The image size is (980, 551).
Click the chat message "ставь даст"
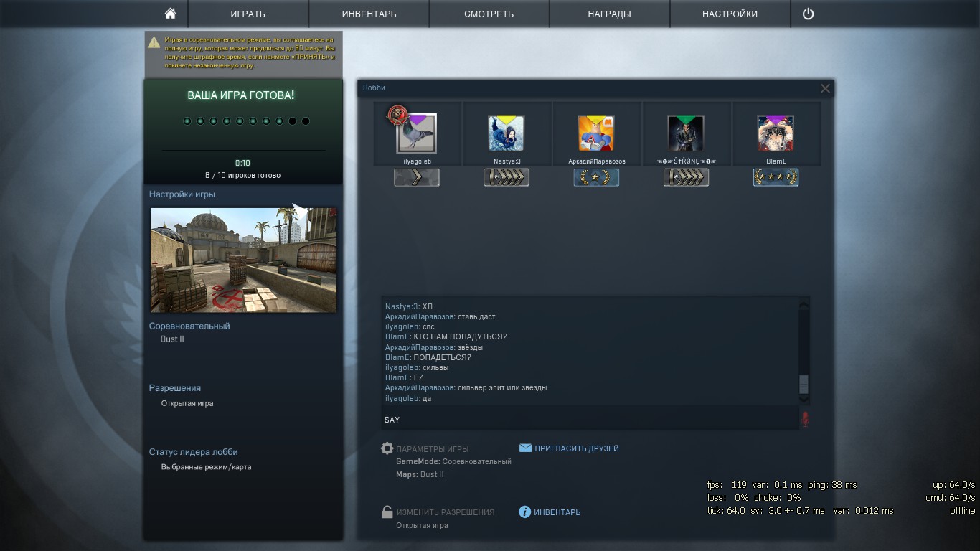476,316
